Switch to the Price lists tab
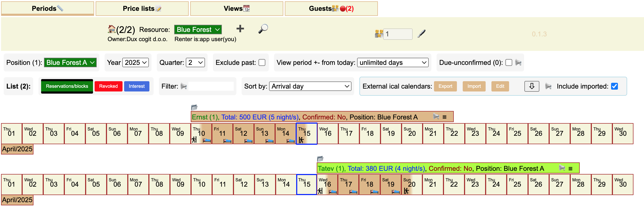Viewport: 644px width, 213px height. (x=142, y=8)
